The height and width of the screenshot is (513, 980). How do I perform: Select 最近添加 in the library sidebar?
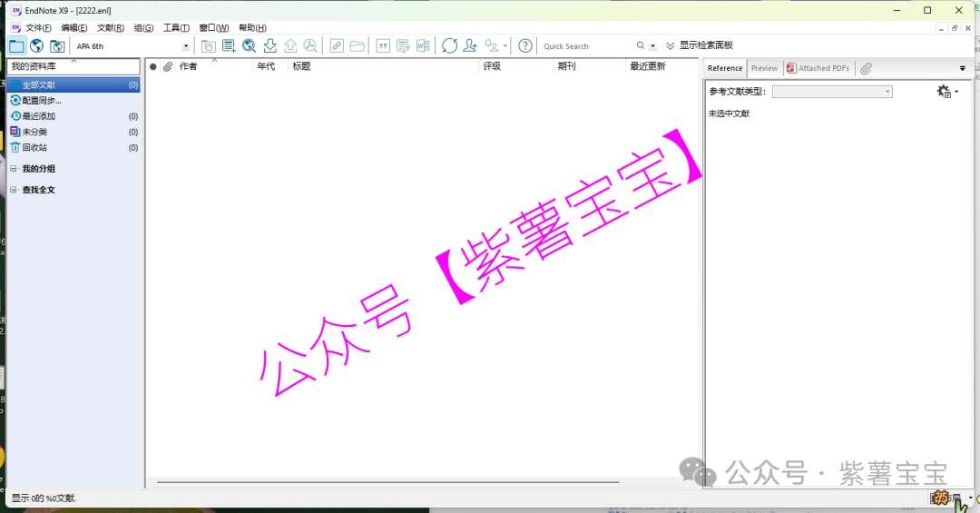pyautogui.click(x=39, y=116)
